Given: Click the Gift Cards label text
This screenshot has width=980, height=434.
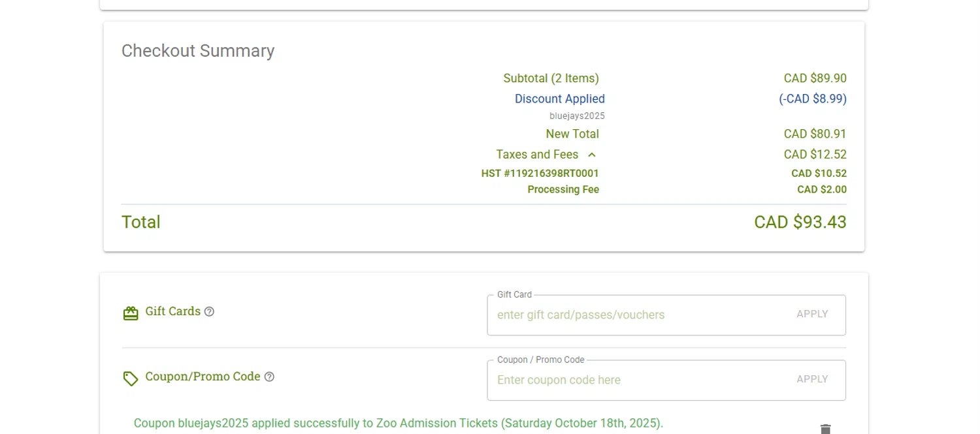Looking at the screenshot, I should coord(172,311).
